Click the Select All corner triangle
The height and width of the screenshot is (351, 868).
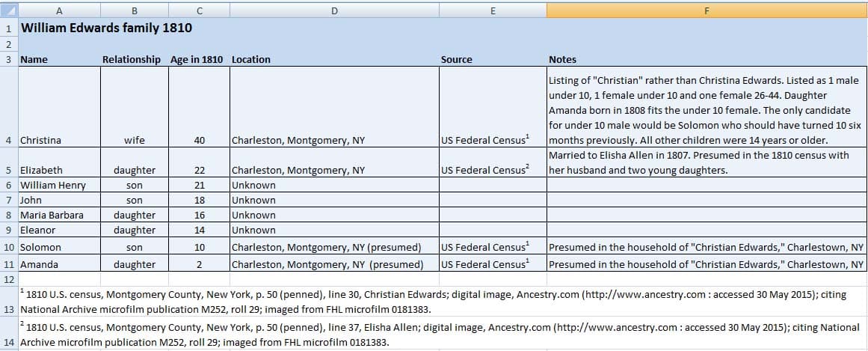8,10
